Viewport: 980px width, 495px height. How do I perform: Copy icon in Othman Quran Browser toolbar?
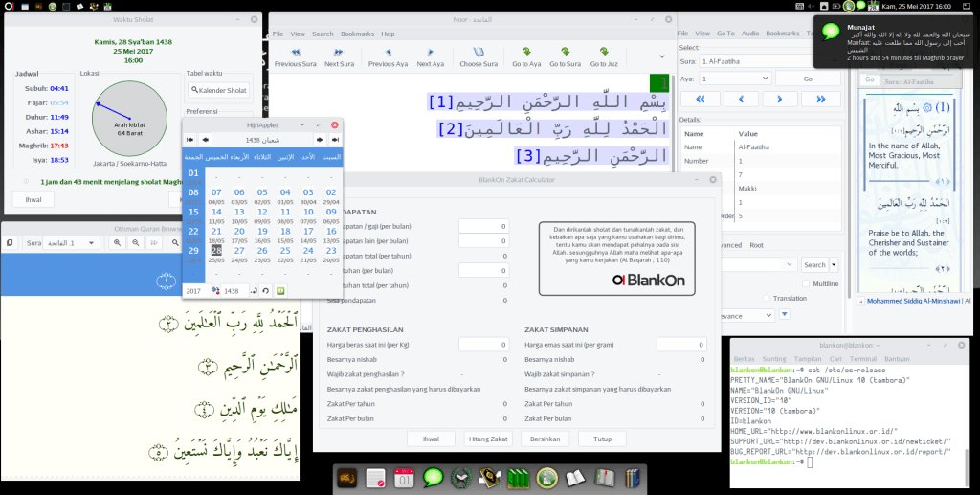tap(10, 243)
